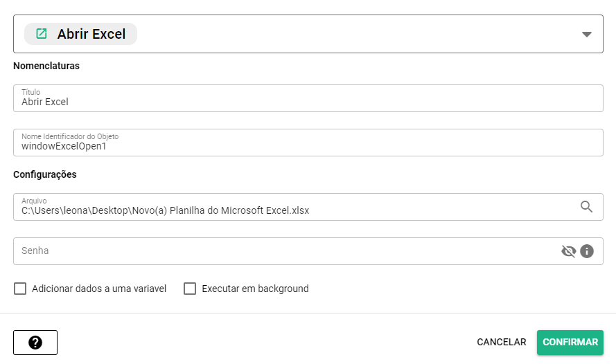The image size is (616, 364).
Task: Select the Abrir Excel chip label
Action: [x=91, y=34]
